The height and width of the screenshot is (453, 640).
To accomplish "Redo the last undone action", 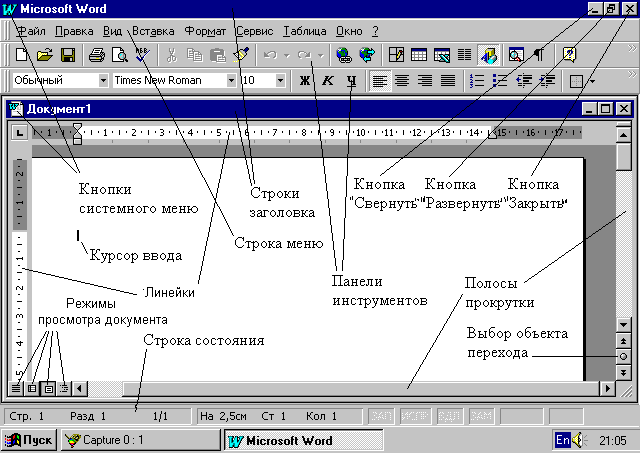I will pos(304,54).
